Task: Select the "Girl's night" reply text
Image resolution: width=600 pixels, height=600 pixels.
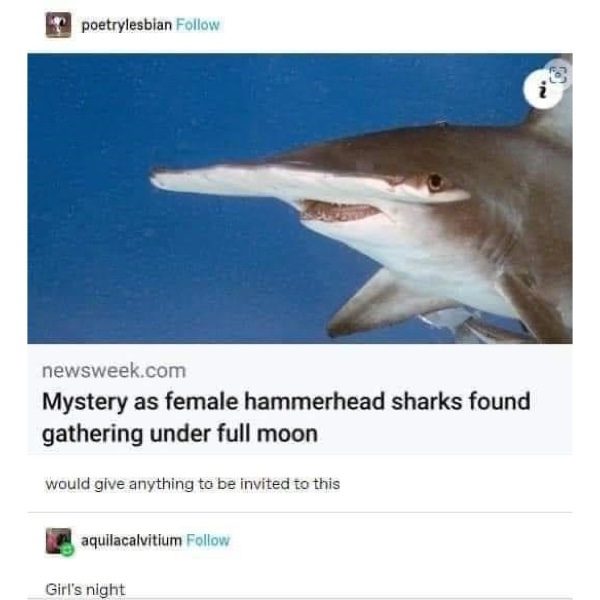Action: (85, 589)
